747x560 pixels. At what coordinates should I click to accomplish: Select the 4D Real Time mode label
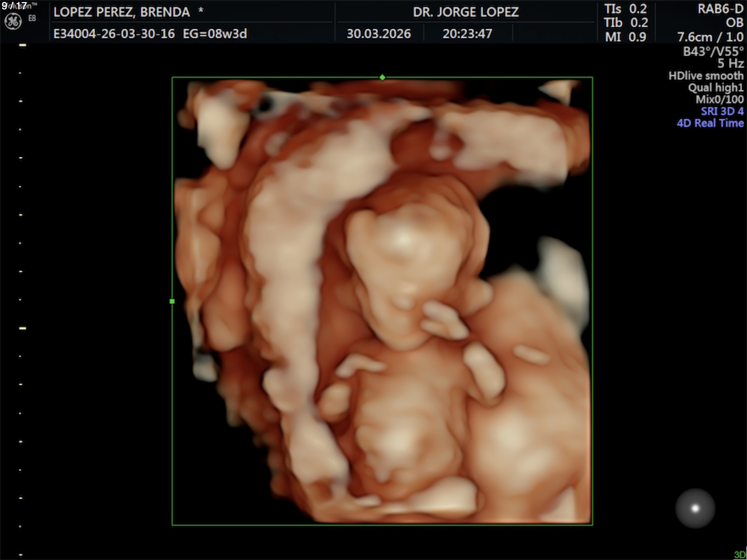pos(710,123)
